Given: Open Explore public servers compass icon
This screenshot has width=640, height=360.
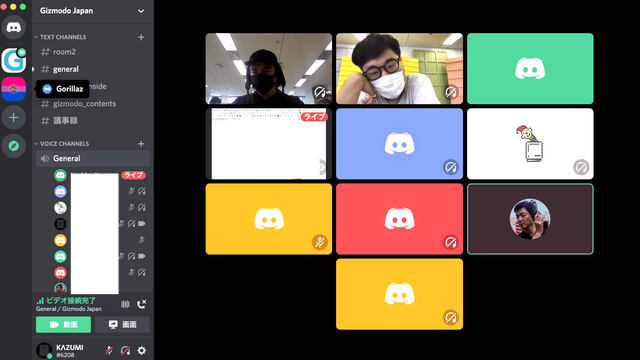Looking at the screenshot, I should tap(13, 146).
